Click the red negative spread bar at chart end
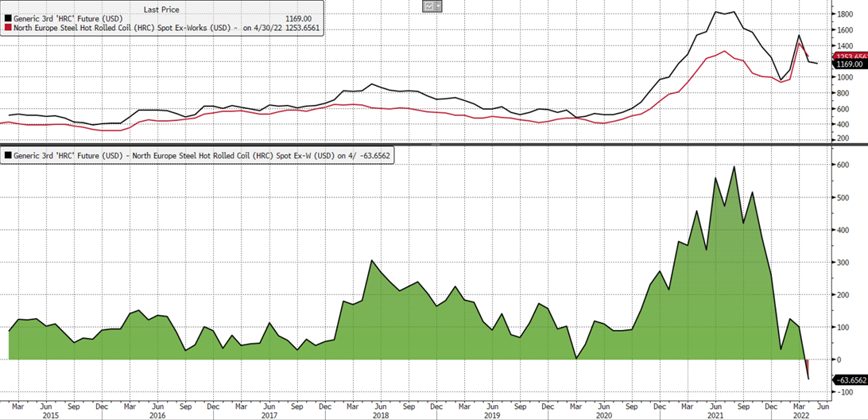 click(x=808, y=370)
